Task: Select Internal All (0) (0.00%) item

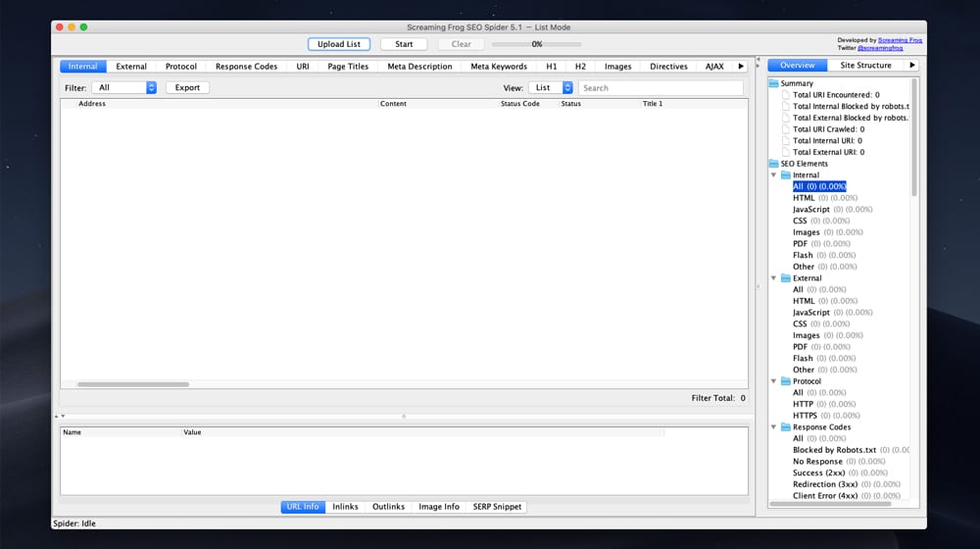Action: pyautogui.click(x=819, y=186)
